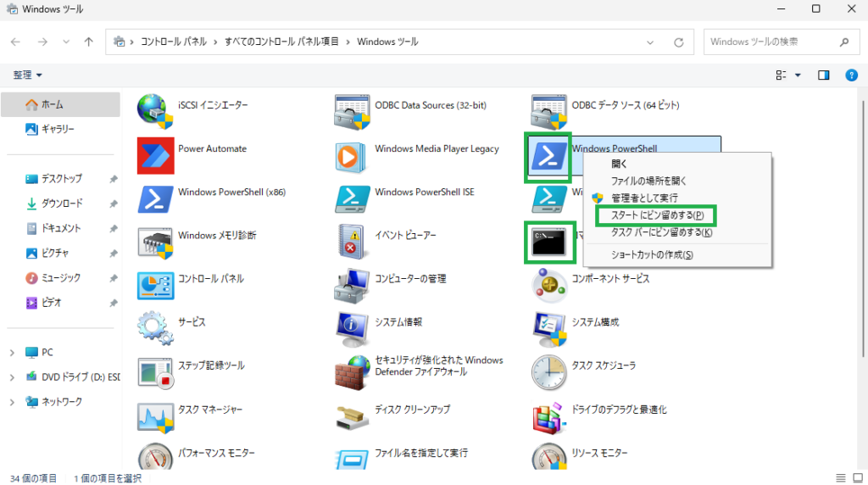The image size is (868, 485).
Task: Open the 整理 dropdown menu
Action: pos(27,75)
